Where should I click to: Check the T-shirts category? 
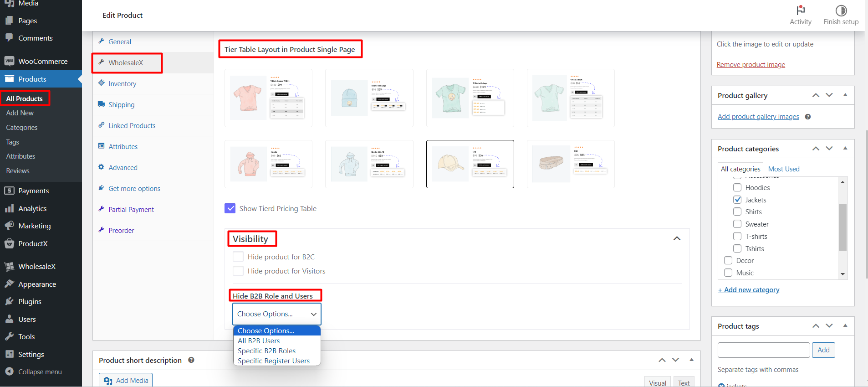737,236
